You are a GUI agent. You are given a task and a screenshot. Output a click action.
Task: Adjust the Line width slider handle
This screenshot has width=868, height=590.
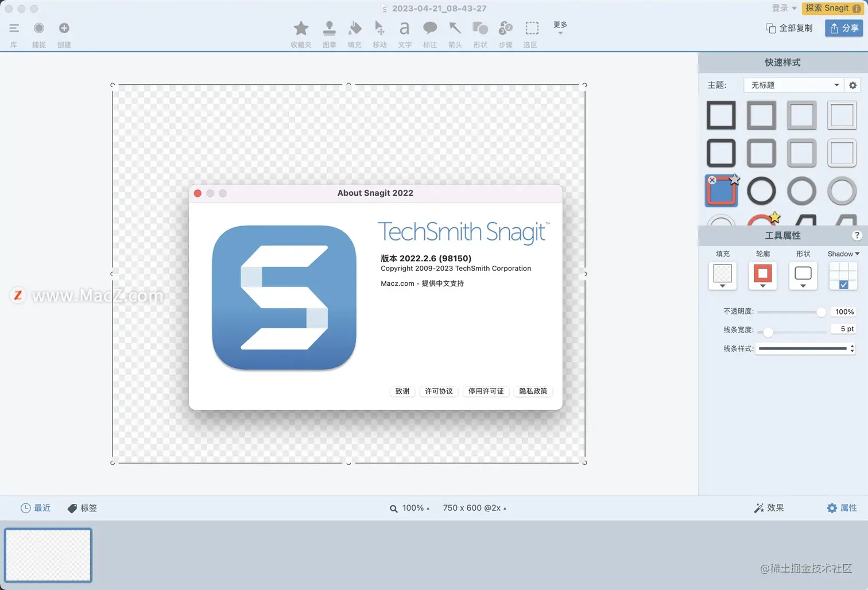pos(768,332)
